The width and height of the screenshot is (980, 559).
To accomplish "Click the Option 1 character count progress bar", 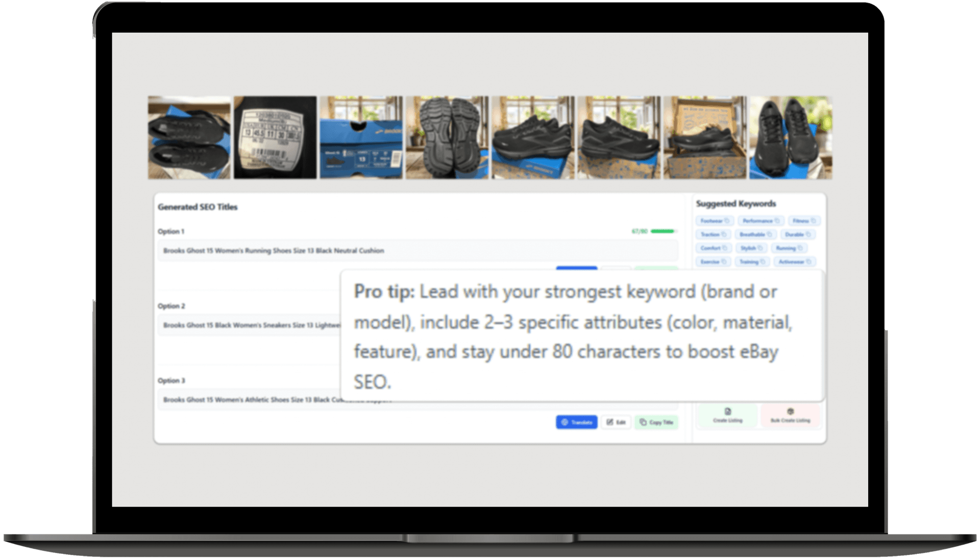I will coord(663,232).
